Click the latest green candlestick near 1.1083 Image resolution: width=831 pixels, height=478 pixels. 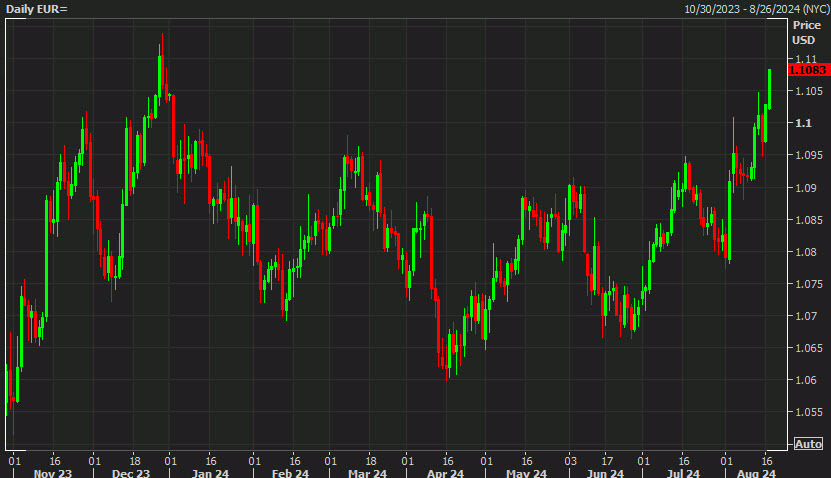pos(770,89)
